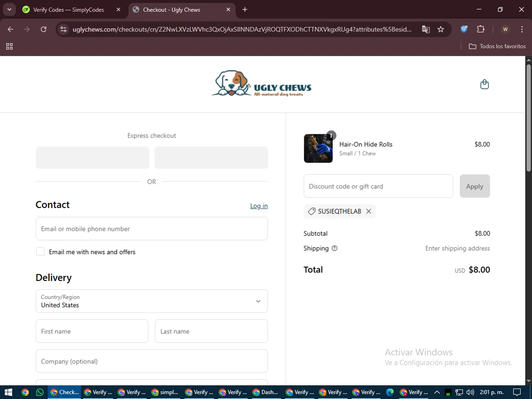Switch to the Check... taskbar window
The width and height of the screenshot is (532, 399).
(x=65, y=392)
